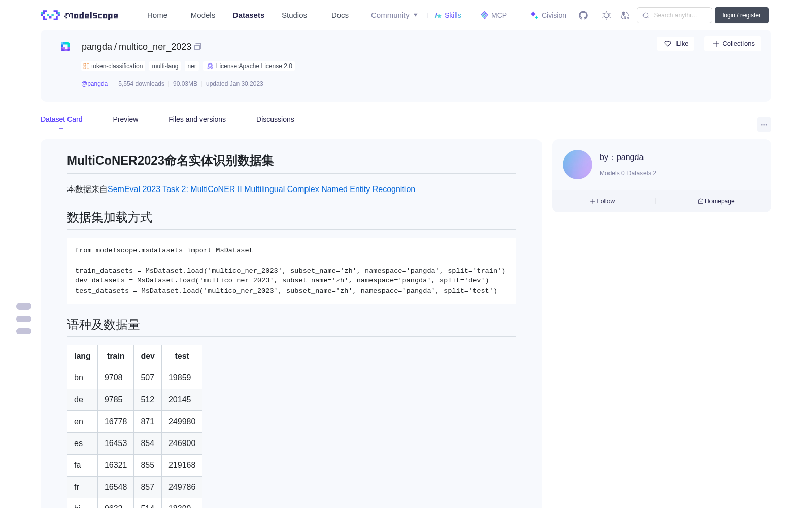Click the train_datasets code line
812x508 pixels.
click(x=290, y=271)
